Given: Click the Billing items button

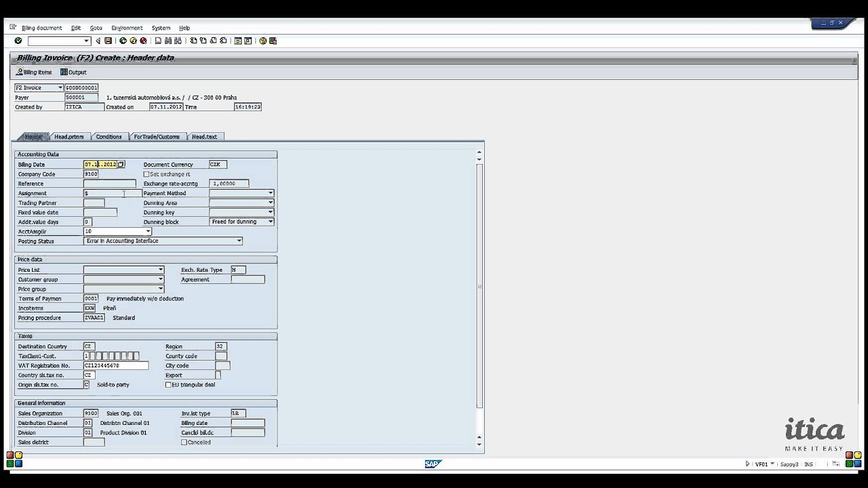Looking at the screenshot, I should pos(34,72).
